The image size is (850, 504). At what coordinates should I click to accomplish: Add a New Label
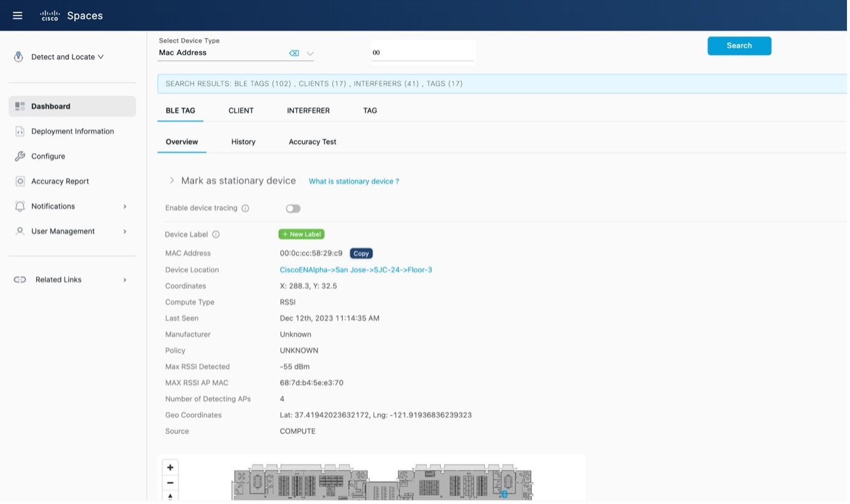tap(302, 235)
